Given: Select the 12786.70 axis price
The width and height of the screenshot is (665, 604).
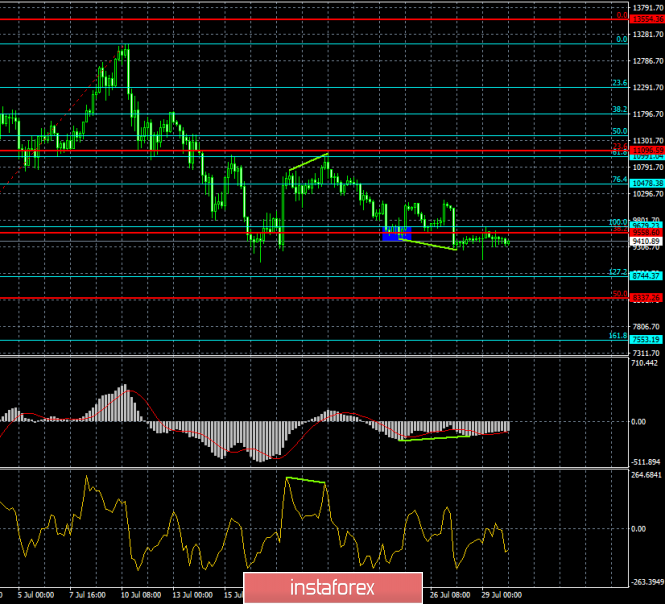Looking at the screenshot, I should [x=648, y=61].
